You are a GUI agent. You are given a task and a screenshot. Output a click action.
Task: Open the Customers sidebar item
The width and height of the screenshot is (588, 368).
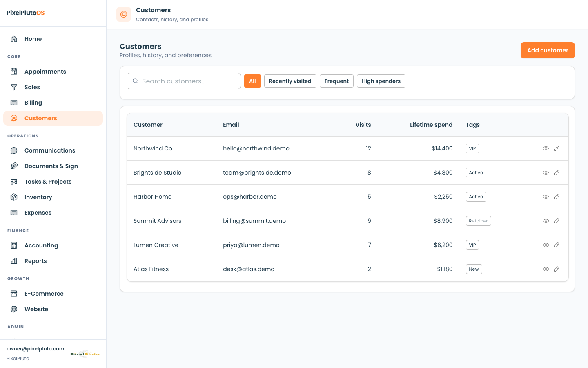(53, 118)
